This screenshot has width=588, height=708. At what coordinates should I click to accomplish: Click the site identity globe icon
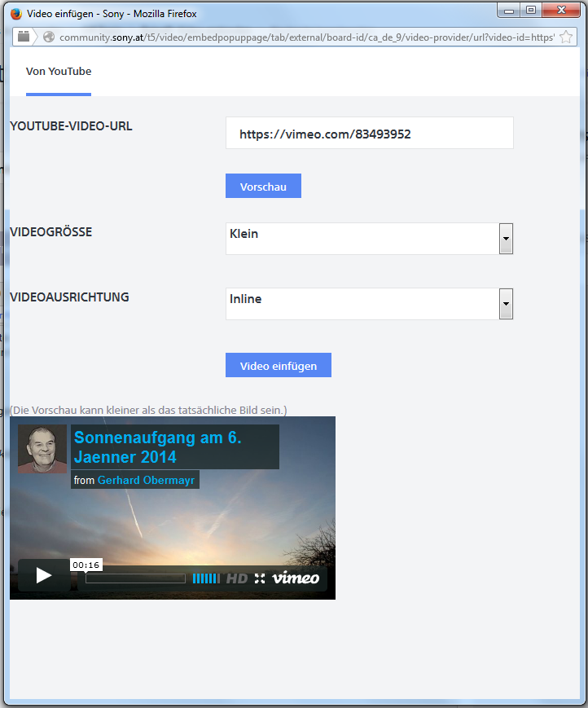coord(48,37)
